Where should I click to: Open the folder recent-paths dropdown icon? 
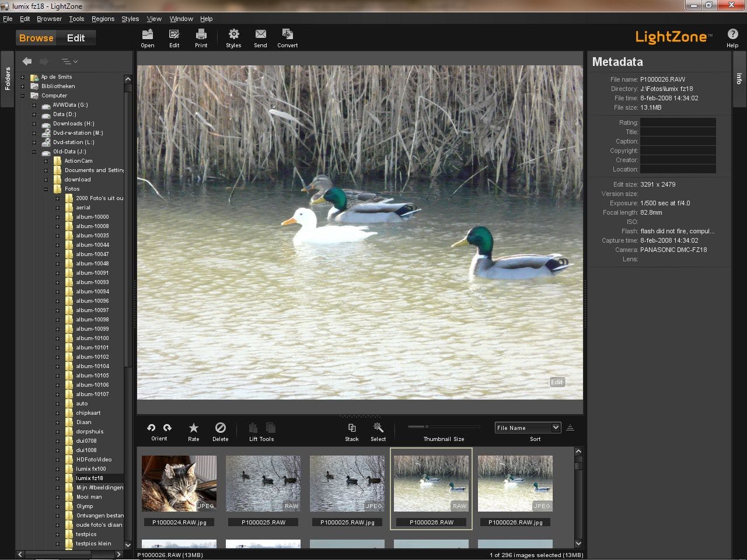coord(69,61)
